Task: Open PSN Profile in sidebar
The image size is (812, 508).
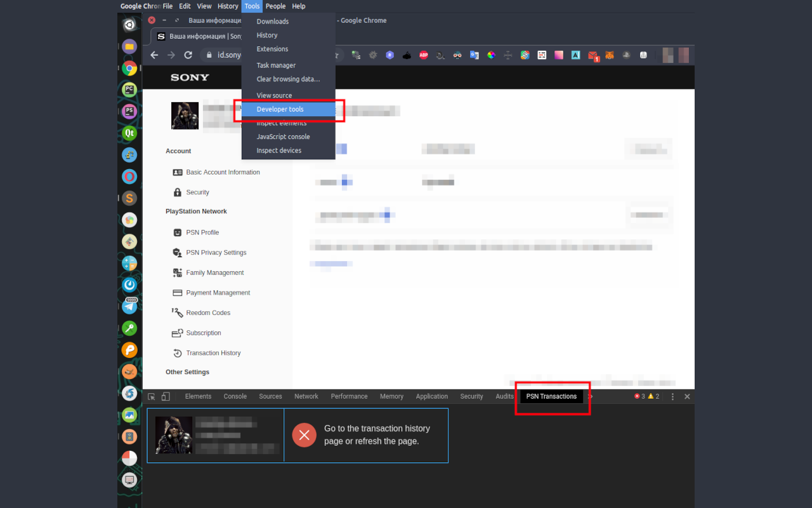Action: pos(196,232)
